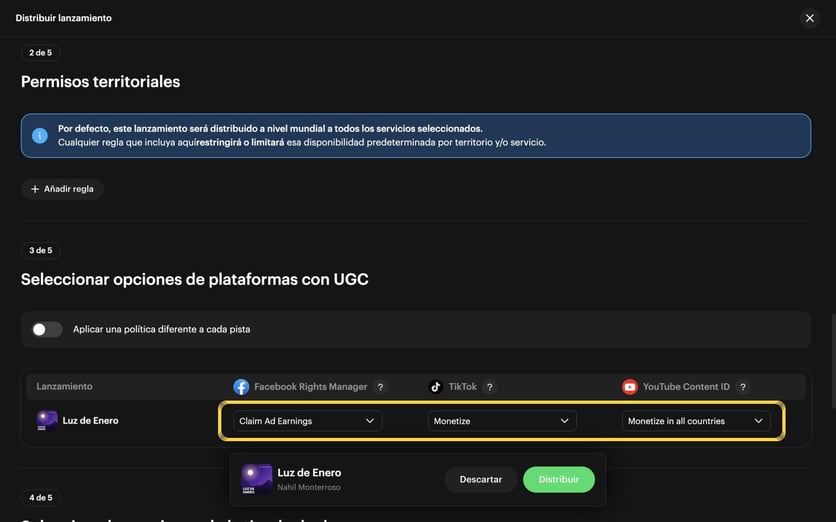
Task: Click the vertical scrollbar on right edge
Action: tap(833, 361)
